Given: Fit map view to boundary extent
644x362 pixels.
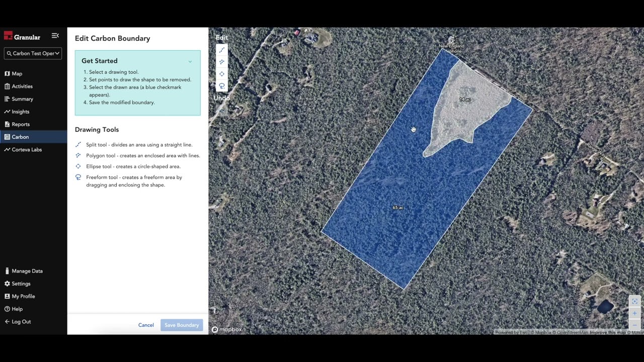Looking at the screenshot, I should 634,301.
